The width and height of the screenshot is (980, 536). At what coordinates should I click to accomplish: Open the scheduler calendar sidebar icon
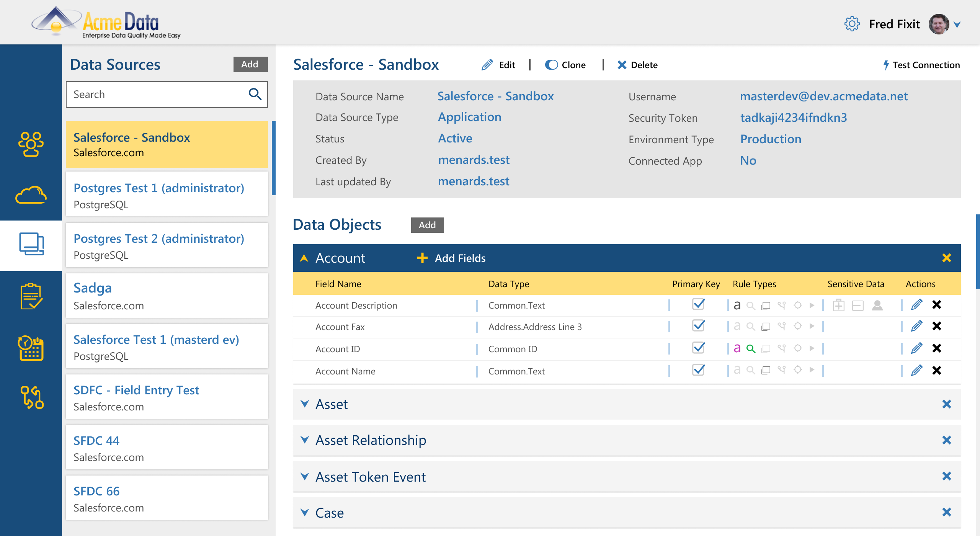click(x=31, y=348)
